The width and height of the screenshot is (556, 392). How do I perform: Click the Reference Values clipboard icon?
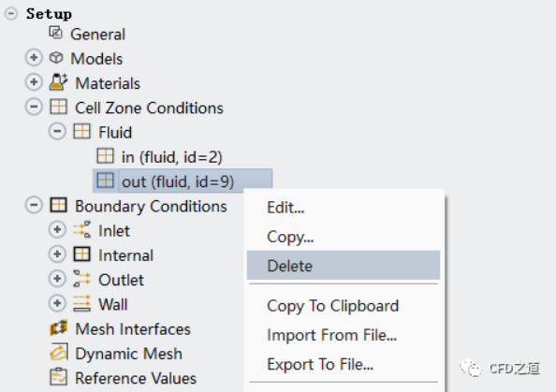tap(58, 377)
